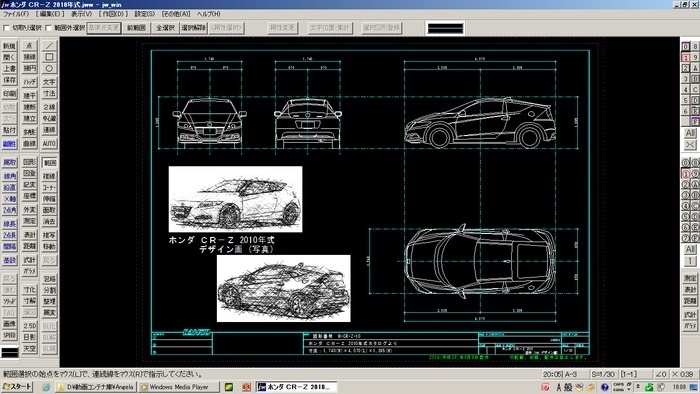Select the rectangle drawing tool
Viewport: 700px width, 394px height.
coord(49,57)
